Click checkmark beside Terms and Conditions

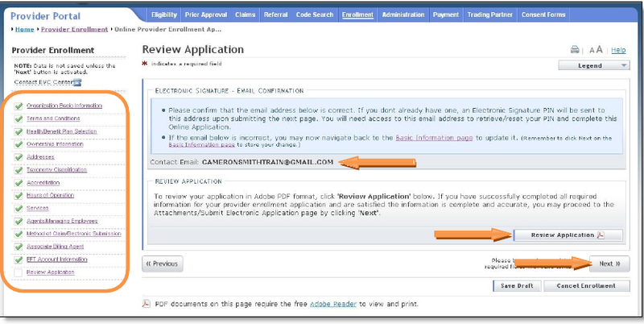(x=18, y=118)
